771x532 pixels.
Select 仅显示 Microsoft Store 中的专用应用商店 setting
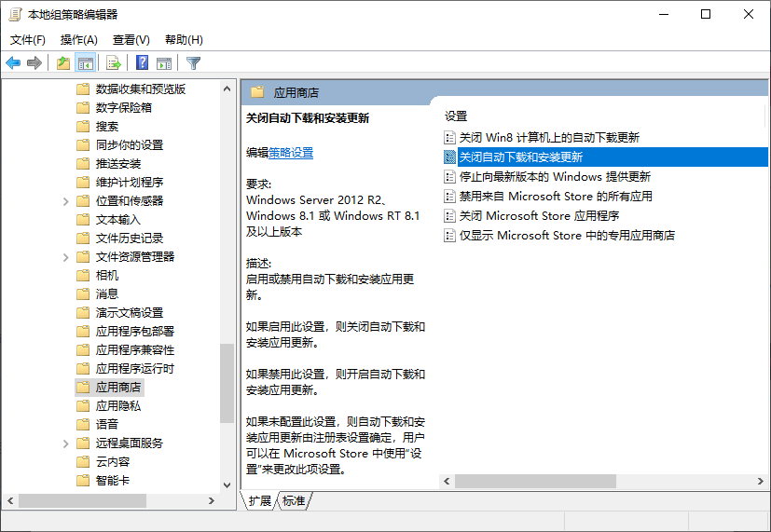pyautogui.click(x=567, y=236)
